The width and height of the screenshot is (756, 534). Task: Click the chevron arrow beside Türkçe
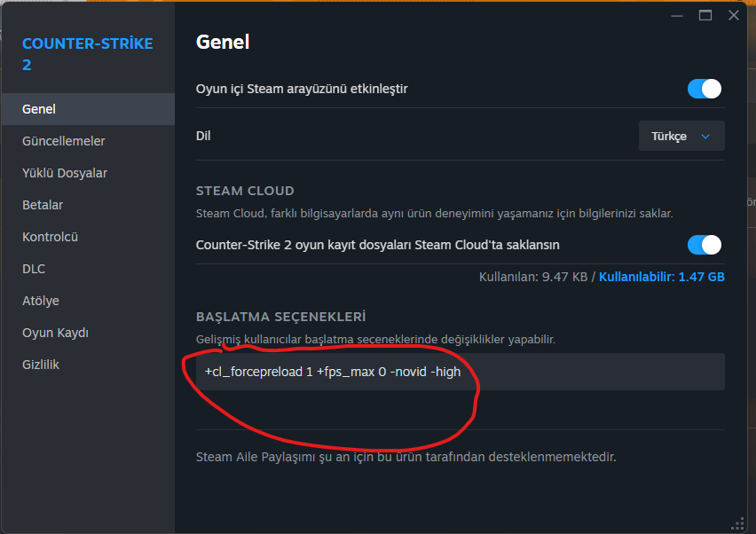(x=705, y=137)
